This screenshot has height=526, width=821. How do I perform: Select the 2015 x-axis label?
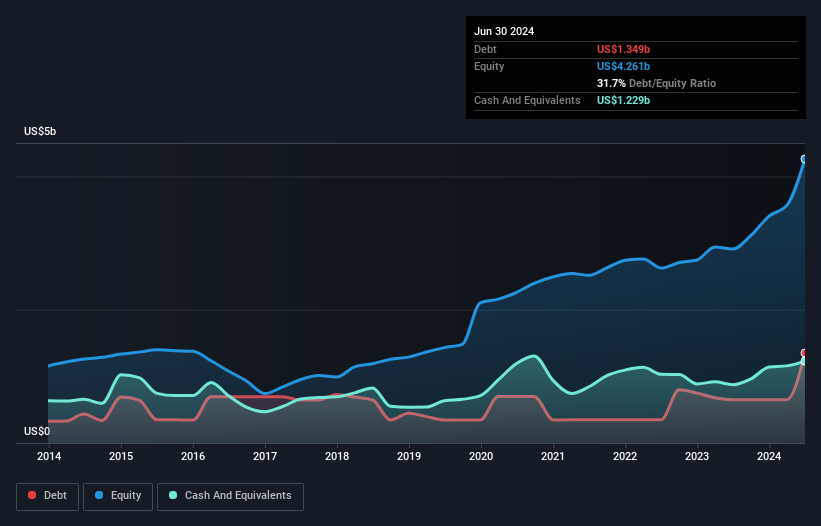(x=121, y=456)
